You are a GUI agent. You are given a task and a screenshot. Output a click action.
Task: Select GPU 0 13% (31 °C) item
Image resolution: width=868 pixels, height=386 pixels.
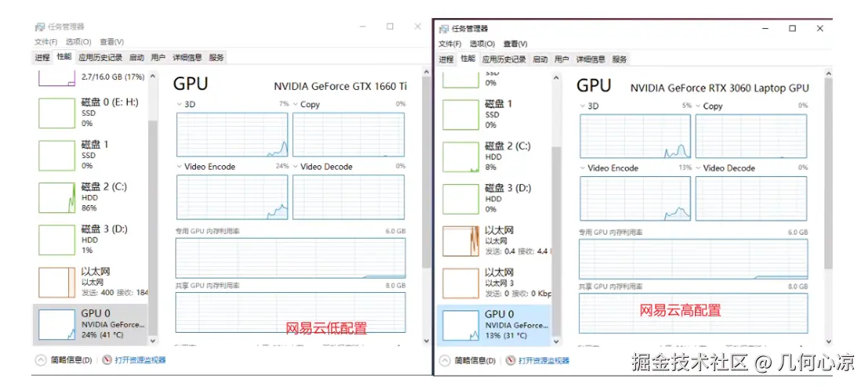click(x=494, y=326)
